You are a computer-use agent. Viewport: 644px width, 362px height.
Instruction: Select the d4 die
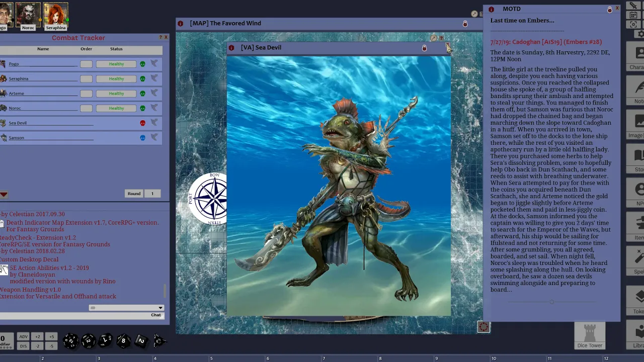(x=159, y=341)
